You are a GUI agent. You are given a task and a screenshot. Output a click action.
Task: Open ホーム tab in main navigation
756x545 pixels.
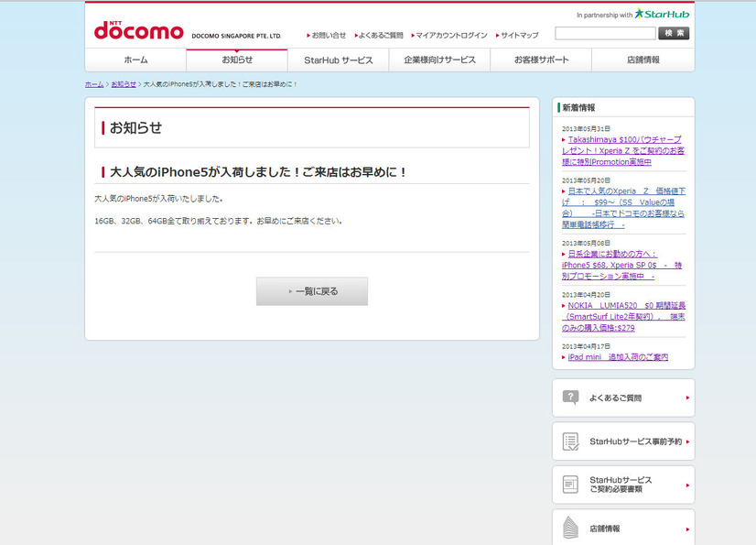point(136,60)
